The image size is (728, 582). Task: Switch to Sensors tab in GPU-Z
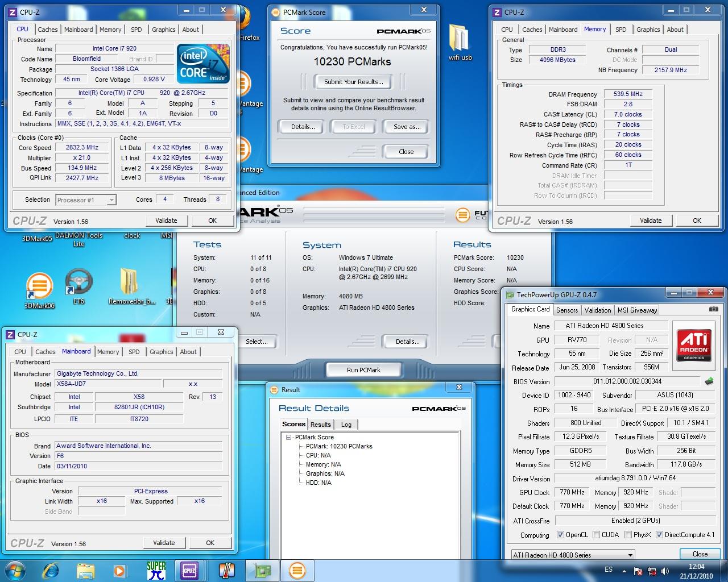[x=566, y=310]
